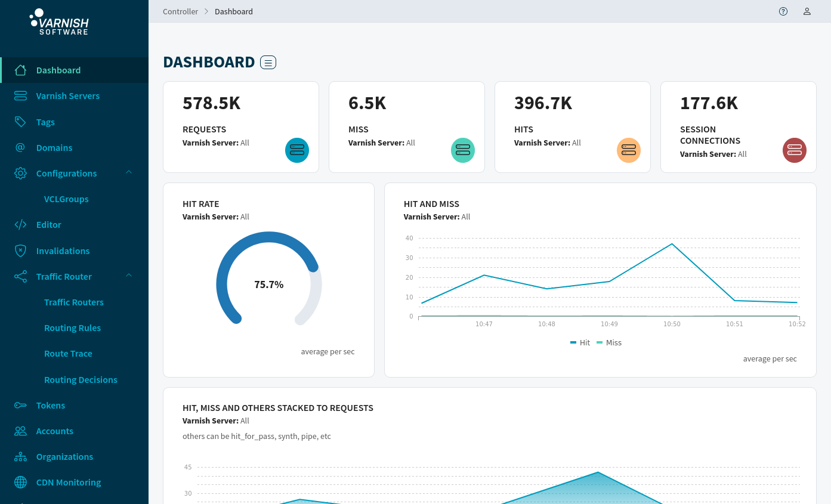This screenshot has width=831, height=504.
Task: Click the 6.5K miss value
Action: click(367, 103)
